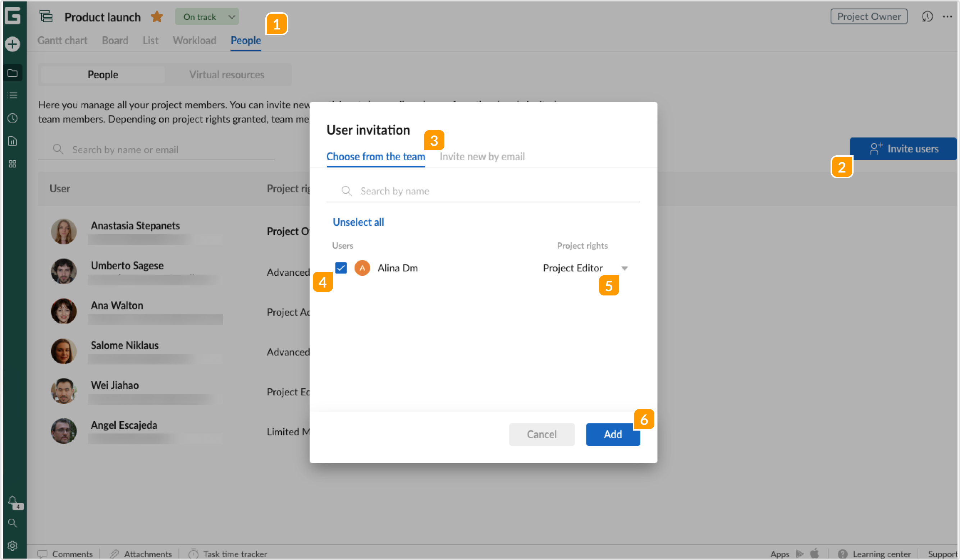This screenshot has height=560, width=960.
Task: Switch to the Workload tab
Action: coord(194,40)
